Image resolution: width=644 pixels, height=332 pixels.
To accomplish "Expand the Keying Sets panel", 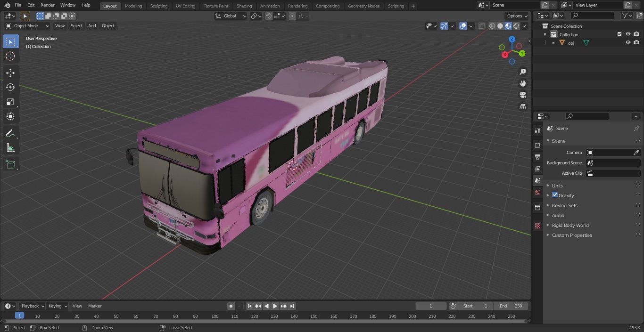I will pos(564,205).
